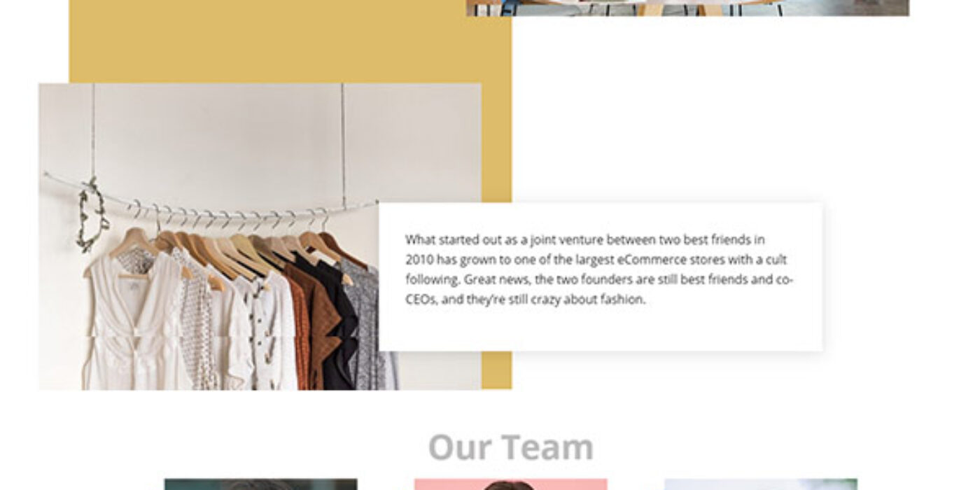Open the team photo with pink background

click(x=510, y=484)
